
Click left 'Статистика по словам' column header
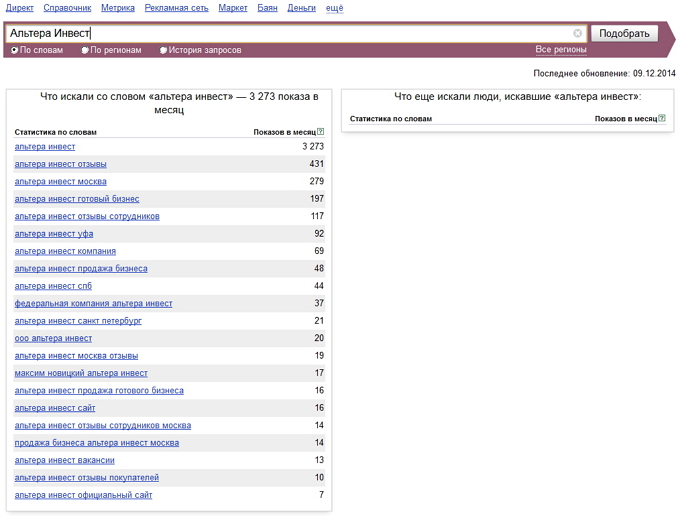pyautogui.click(x=56, y=132)
